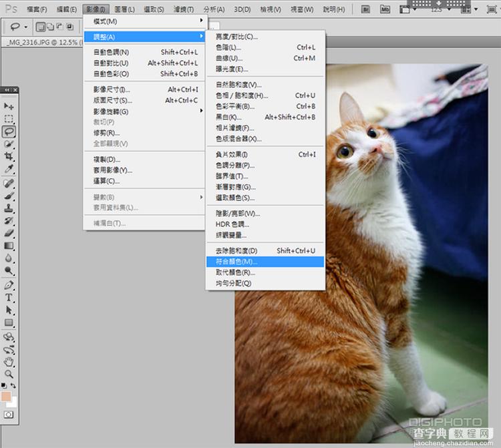Select the Crop tool
The height and width of the screenshot is (448, 501).
tap(9, 156)
